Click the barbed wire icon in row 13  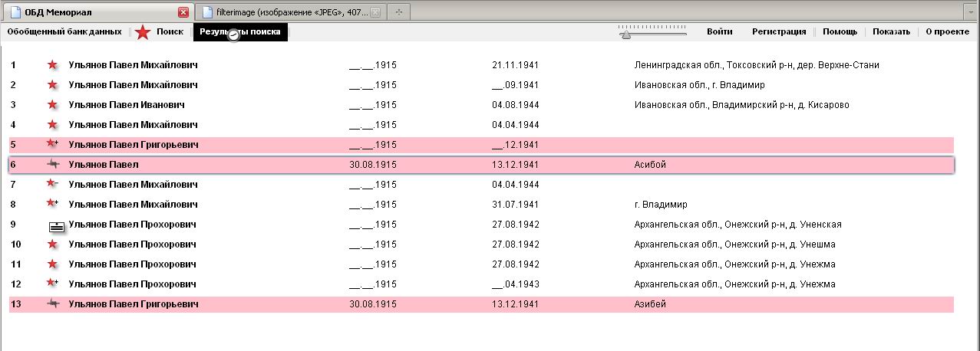point(52,304)
